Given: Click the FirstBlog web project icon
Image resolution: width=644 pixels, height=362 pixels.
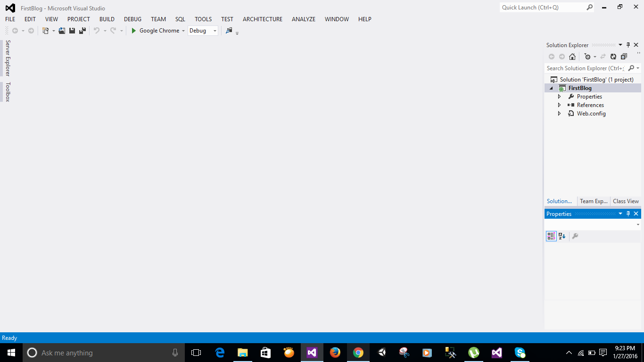Looking at the screenshot, I should click(562, 88).
